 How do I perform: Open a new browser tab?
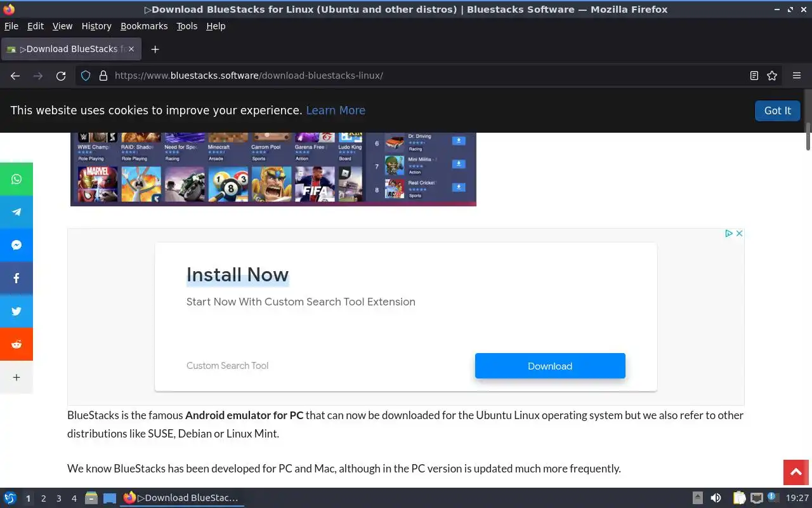click(155, 49)
